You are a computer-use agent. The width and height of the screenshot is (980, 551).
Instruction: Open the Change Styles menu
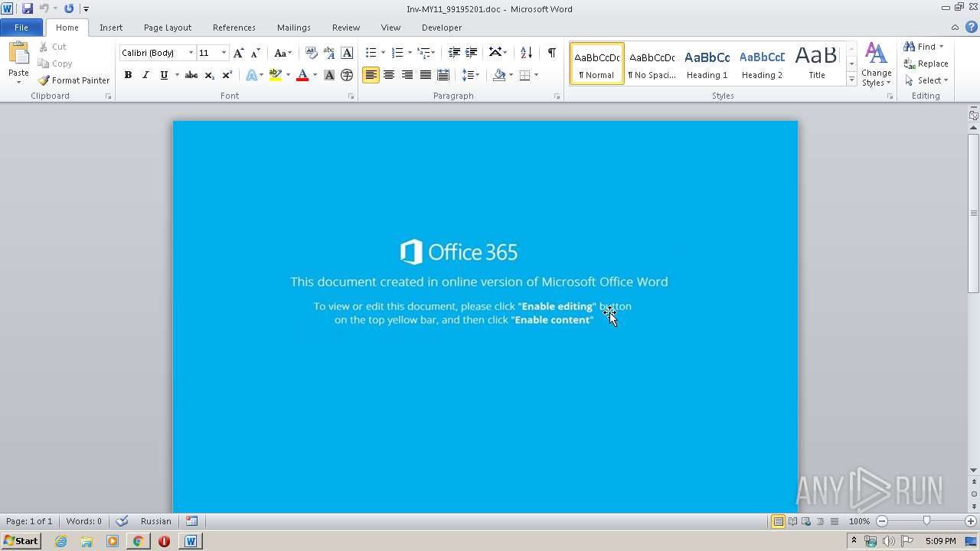click(x=876, y=64)
